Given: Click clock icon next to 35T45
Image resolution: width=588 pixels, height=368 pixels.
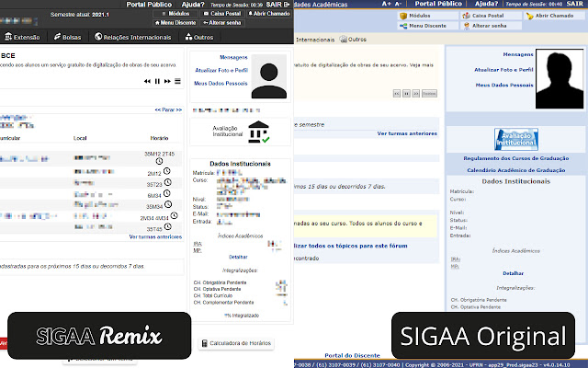Looking at the screenshot, I should tap(168, 226).
